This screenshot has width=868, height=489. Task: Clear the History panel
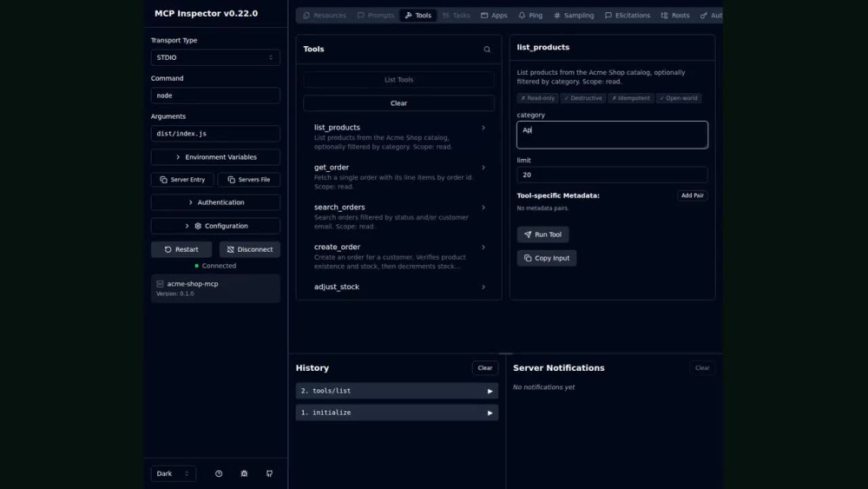click(484, 367)
